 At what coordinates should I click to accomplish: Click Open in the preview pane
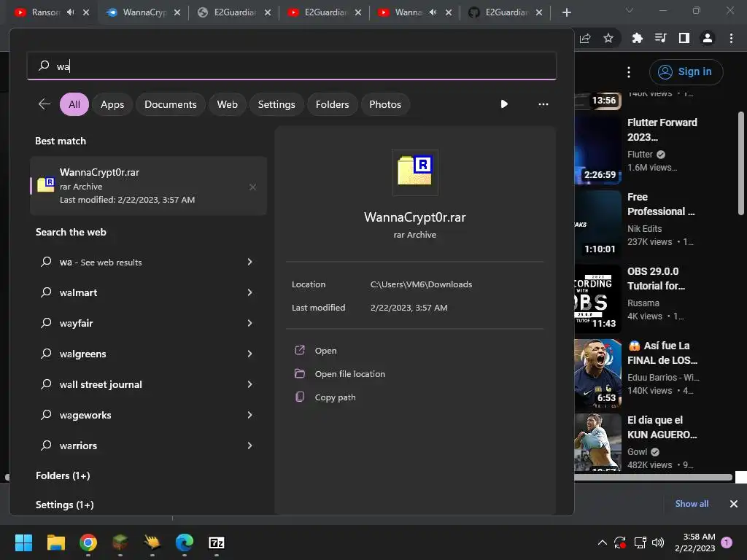pyautogui.click(x=325, y=351)
